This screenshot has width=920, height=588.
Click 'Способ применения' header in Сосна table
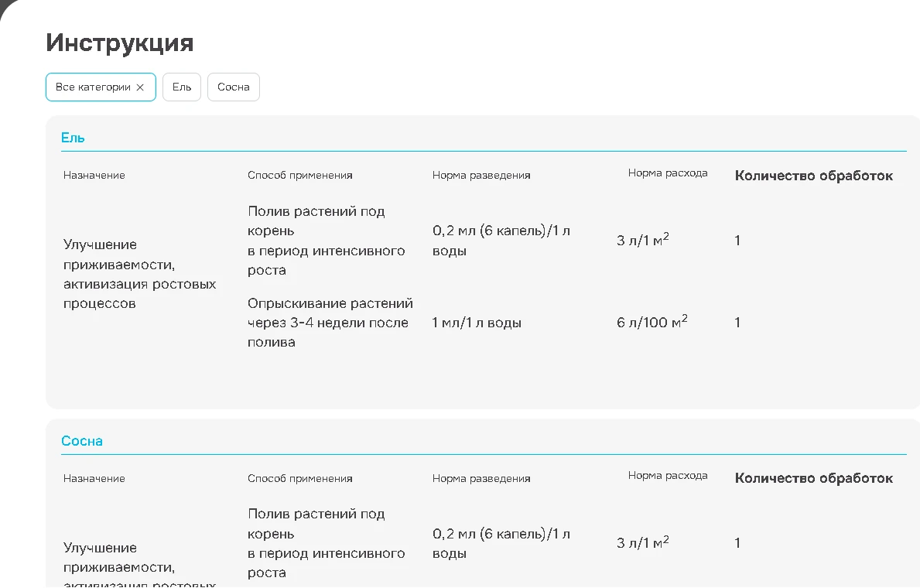click(300, 479)
